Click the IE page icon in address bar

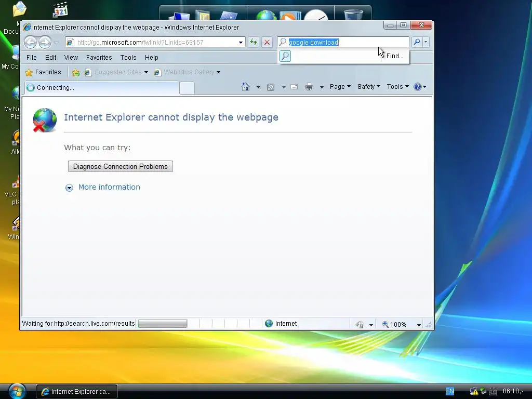(70, 43)
